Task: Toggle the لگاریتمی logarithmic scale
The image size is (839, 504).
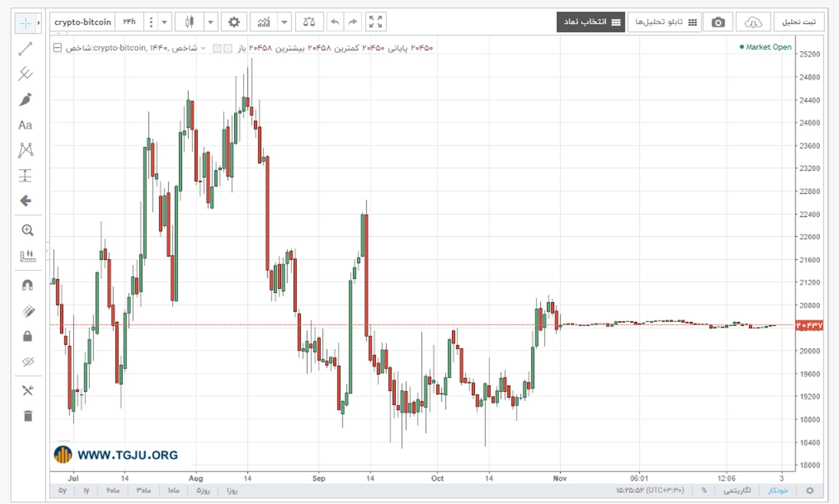Action: point(737,490)
